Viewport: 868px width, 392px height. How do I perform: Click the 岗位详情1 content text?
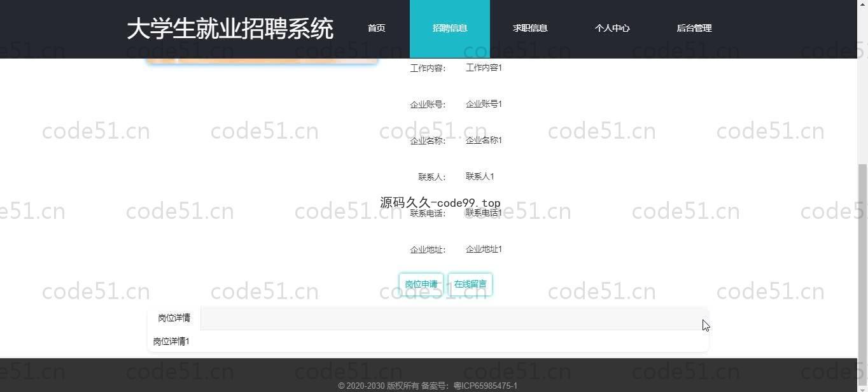171,342
